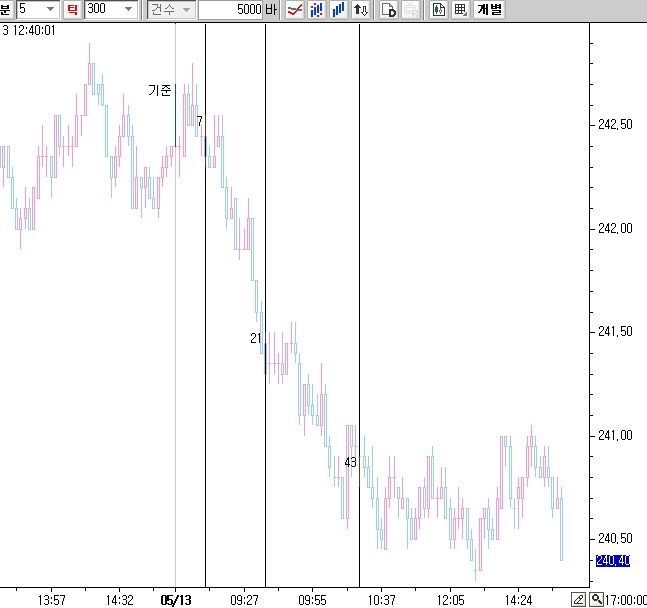This screenshot has width=647, height=608.
Task: Open the data table grid icon
Action: pos(460,9)
